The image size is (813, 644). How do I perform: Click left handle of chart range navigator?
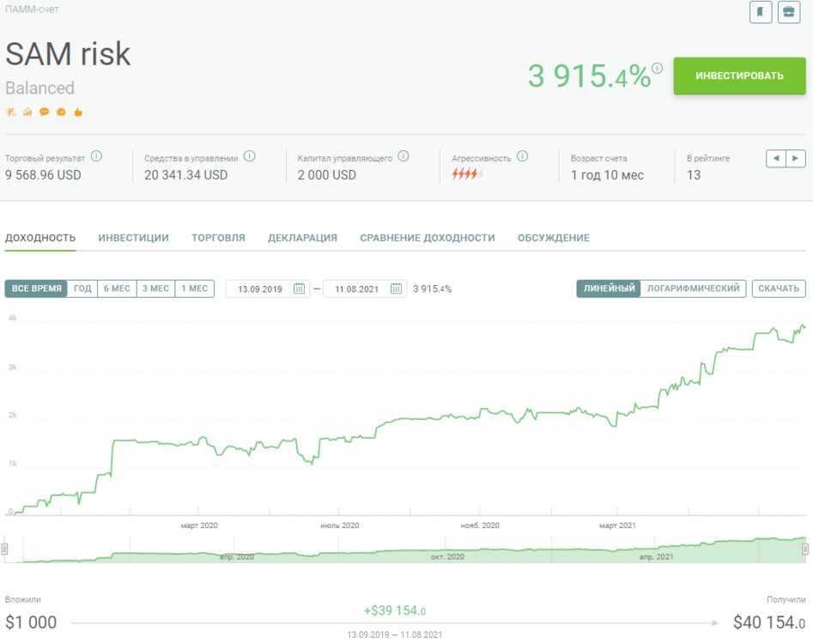pos(4,549)
